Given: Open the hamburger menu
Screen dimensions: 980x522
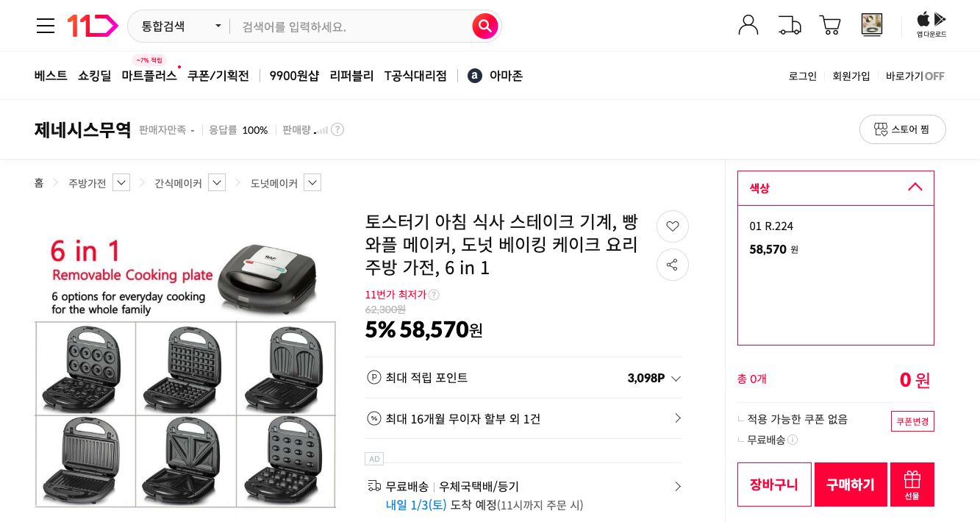Looking at the screenshot, I should tap(46, 26).
